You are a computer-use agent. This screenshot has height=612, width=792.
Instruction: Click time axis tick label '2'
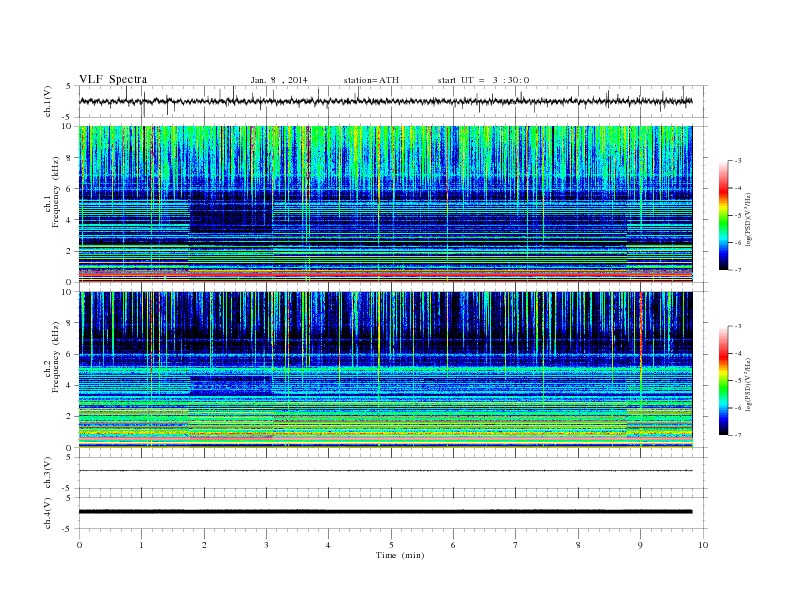coord(204,545)
